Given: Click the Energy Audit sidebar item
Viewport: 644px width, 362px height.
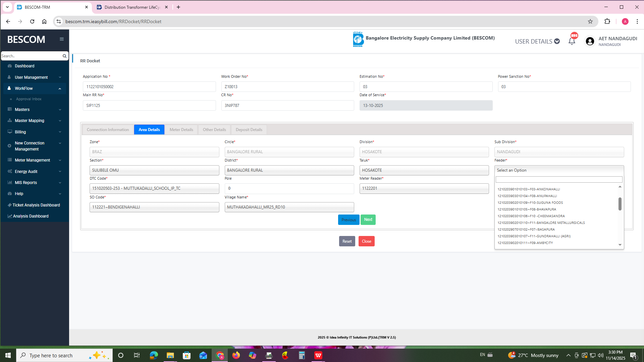Looking at the screenshot, I should click(26, 172).
